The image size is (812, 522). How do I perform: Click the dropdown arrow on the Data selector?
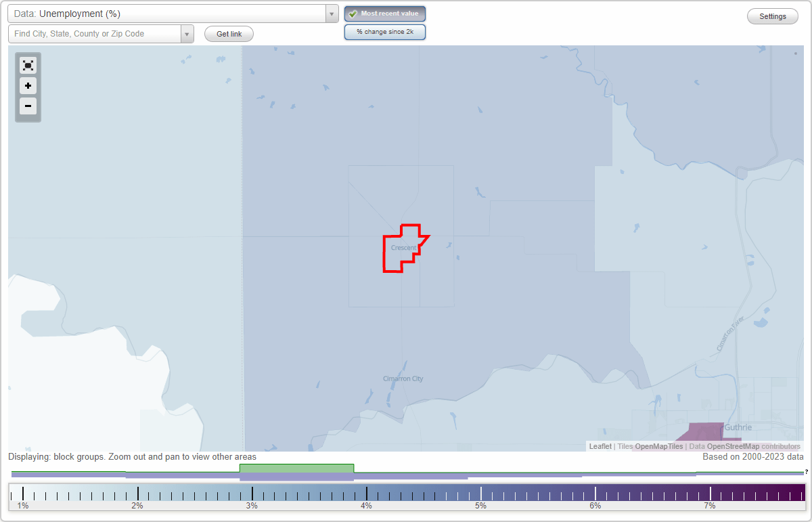tap(330, 14)
